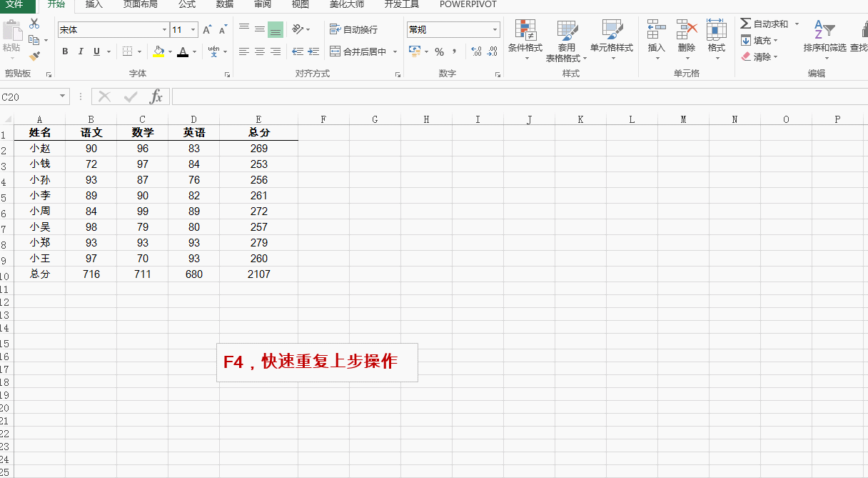Click Increase Font Size icon
This screenshot has height=478, width=868.
tap(207, 30)
